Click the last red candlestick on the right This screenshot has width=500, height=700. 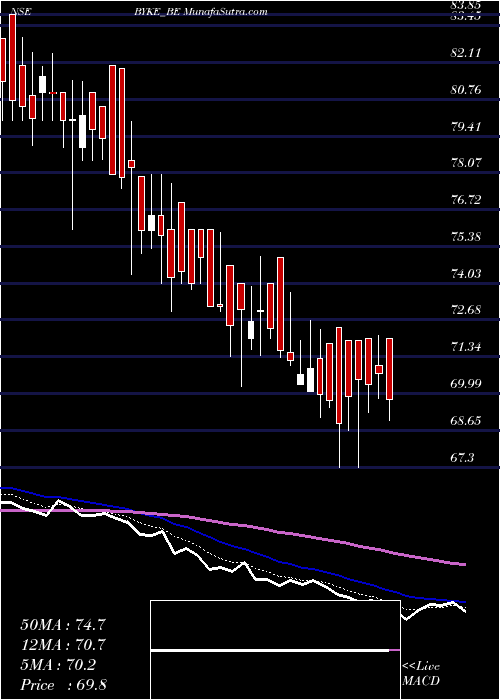click(390, 369)
